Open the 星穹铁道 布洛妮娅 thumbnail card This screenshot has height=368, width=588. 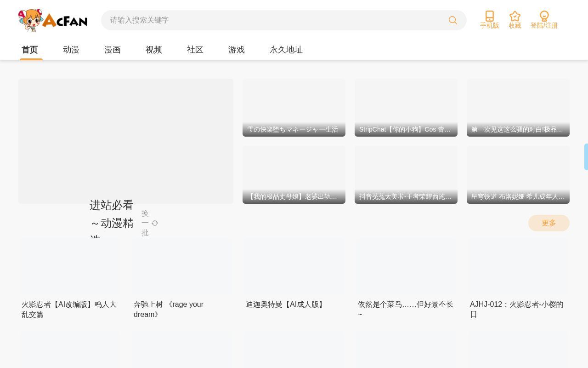click(518, 175)
